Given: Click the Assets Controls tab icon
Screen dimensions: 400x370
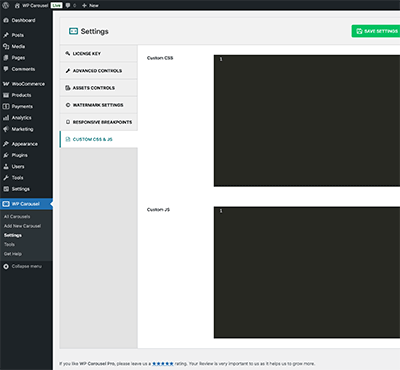Looking at the screenshot, I should [68, 88].
